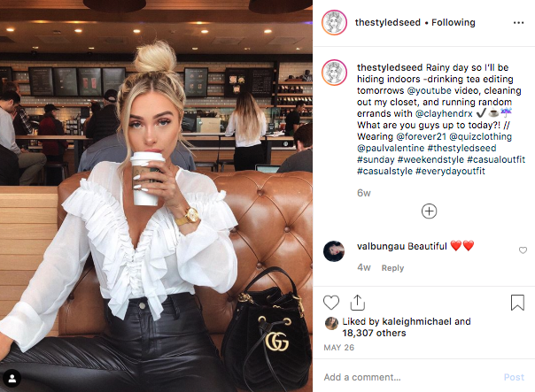Viewport: 535px width, 392px height.
Task: Toggle the Following button
Action: click(x=454, y=22)
